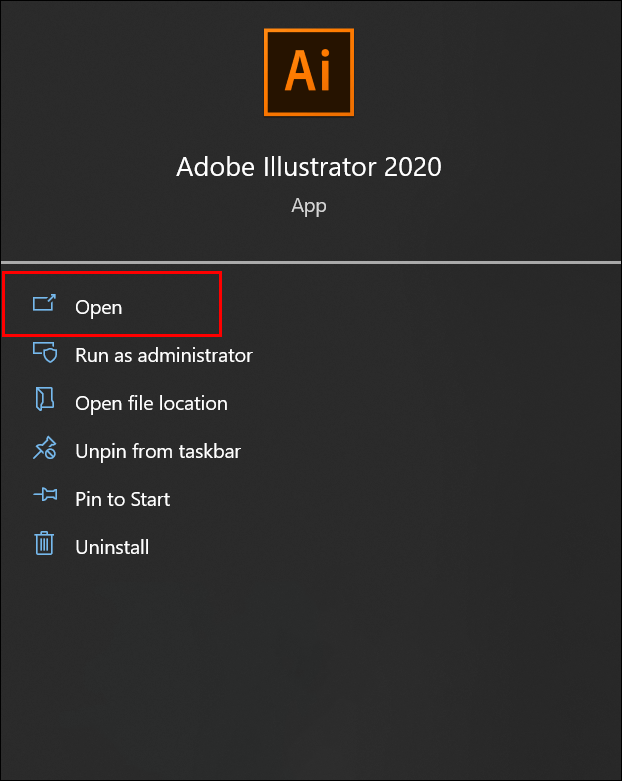Image resolution: width=622 pixels, height=781 pixels.
Task: Select the Uninstall text label
Action: 112,547
